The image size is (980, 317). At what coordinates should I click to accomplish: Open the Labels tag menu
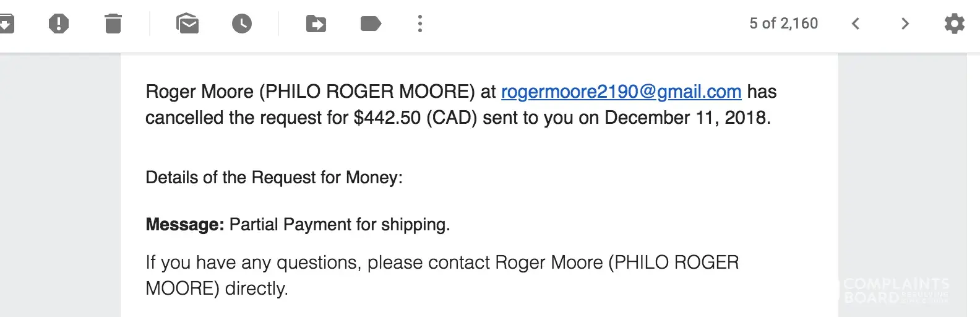371,24
